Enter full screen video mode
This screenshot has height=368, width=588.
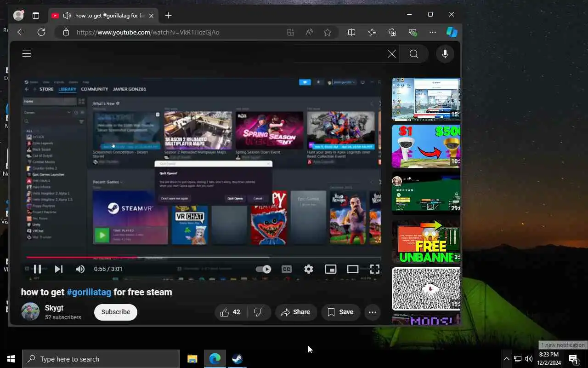click(375, 269)
